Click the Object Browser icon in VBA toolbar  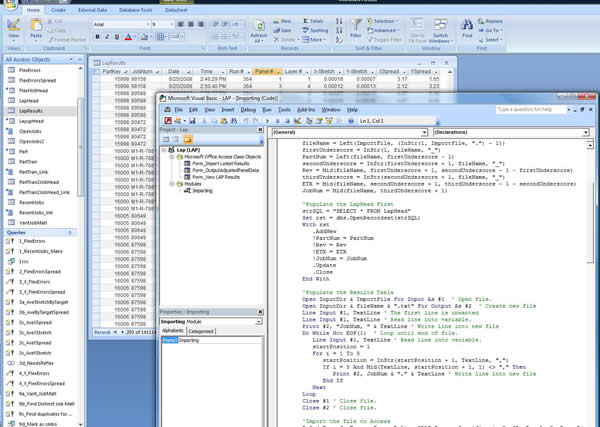[x=329, y=121]
